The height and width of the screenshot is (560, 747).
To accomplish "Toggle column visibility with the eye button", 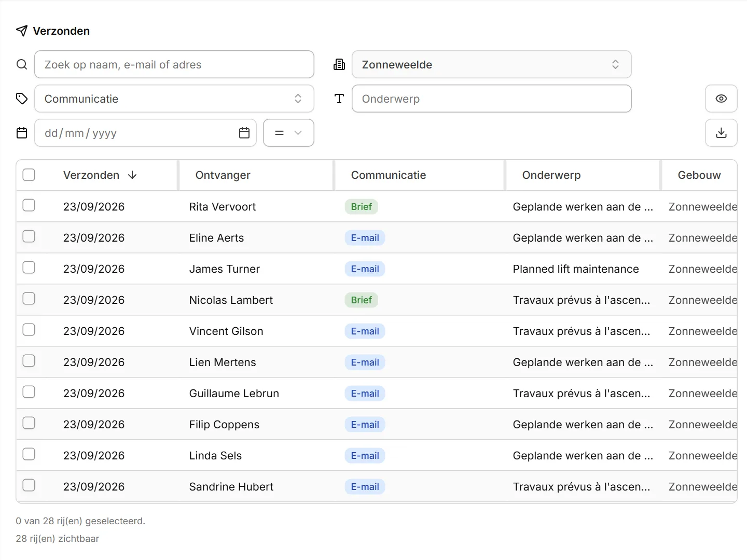I will click(x=721, y=99).
